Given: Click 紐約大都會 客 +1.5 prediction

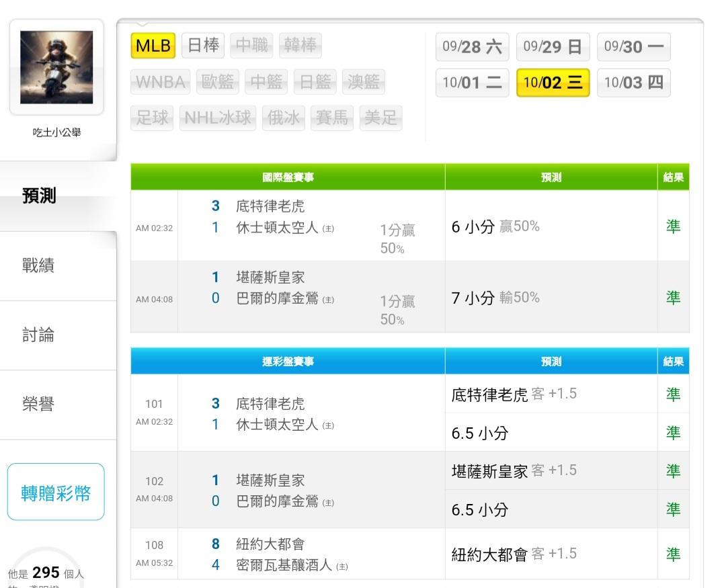Looking at the screenshot, I should (x=514, y=554).
